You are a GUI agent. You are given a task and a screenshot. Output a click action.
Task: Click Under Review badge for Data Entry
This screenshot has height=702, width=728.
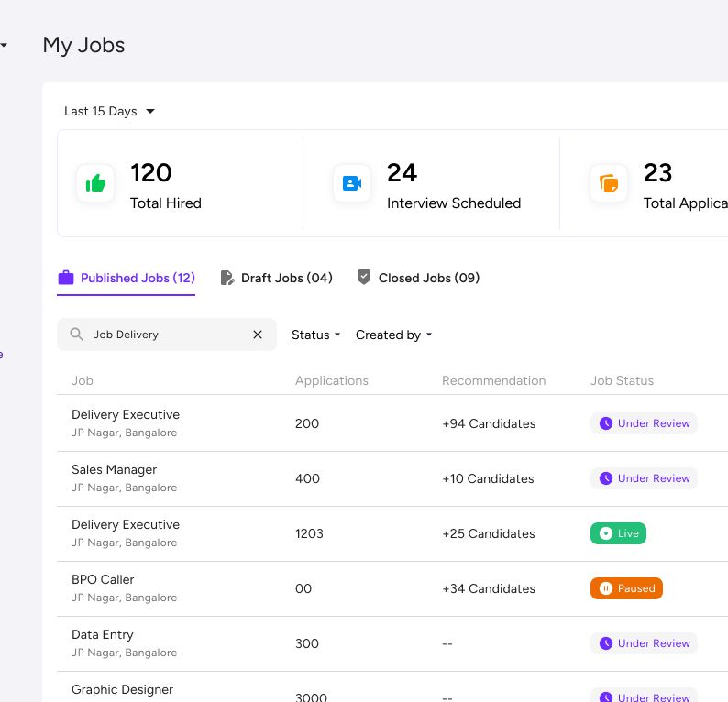[644, 643]
